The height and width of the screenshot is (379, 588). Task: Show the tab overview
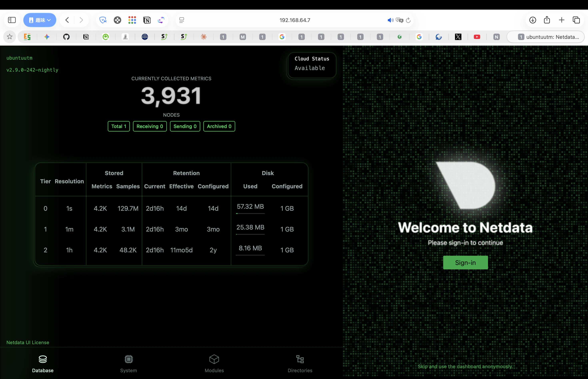point(576,20)
